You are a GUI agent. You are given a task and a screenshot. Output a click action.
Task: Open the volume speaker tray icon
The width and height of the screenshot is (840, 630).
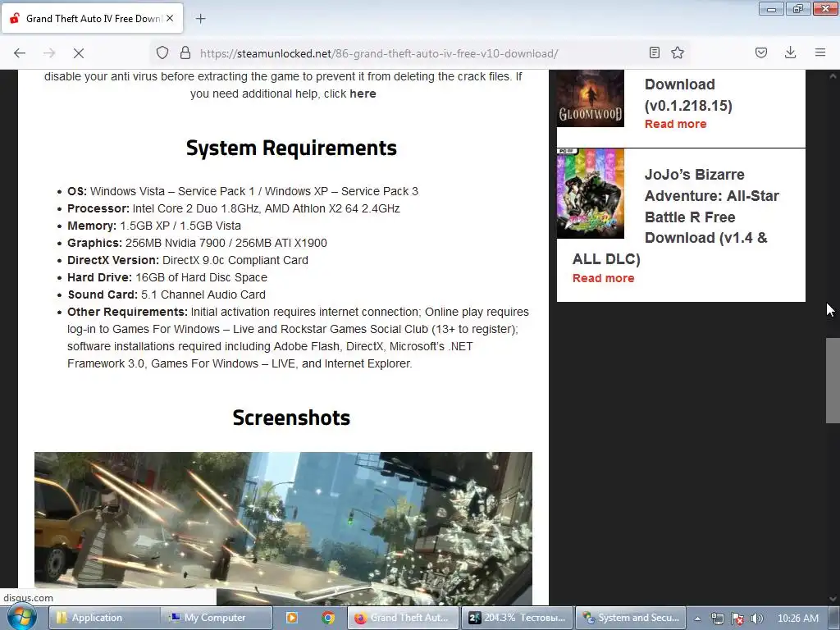click(757, 619)
